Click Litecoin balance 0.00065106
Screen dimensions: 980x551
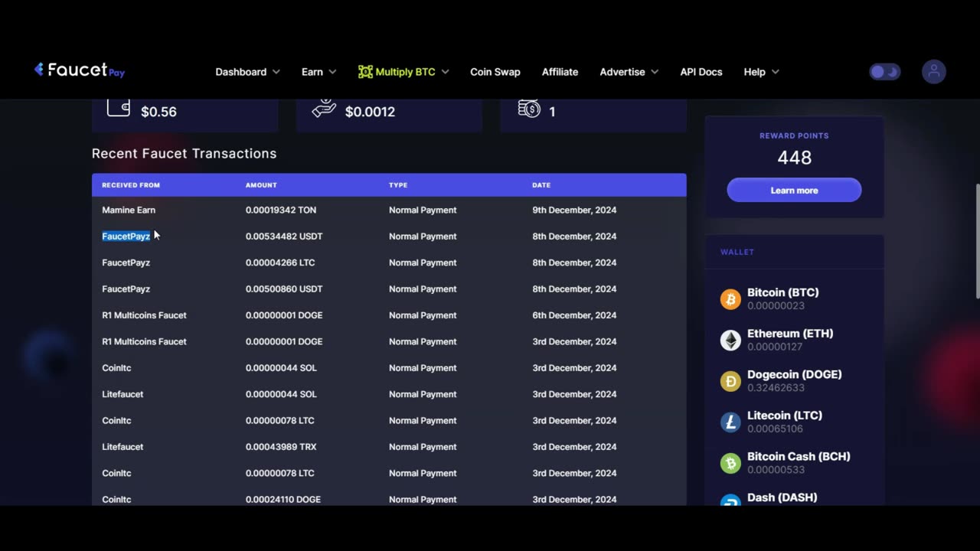(x=776, y=429)
